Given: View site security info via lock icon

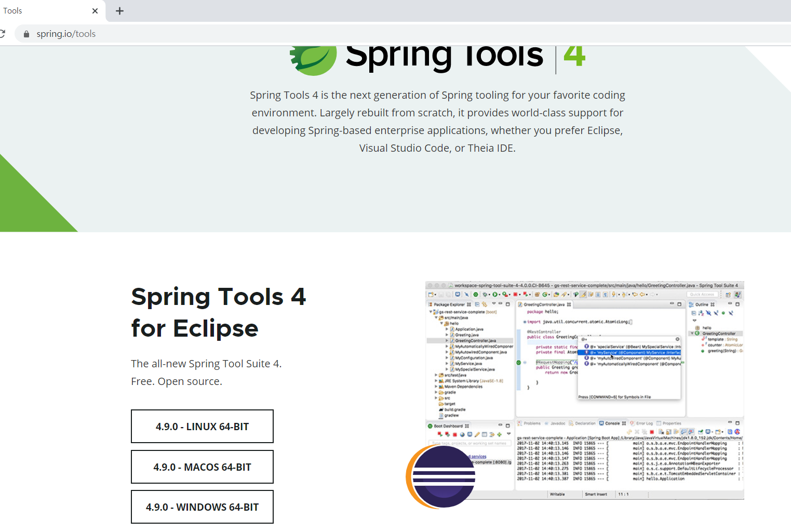Looking at the screenshot, I should pos(26,34).
